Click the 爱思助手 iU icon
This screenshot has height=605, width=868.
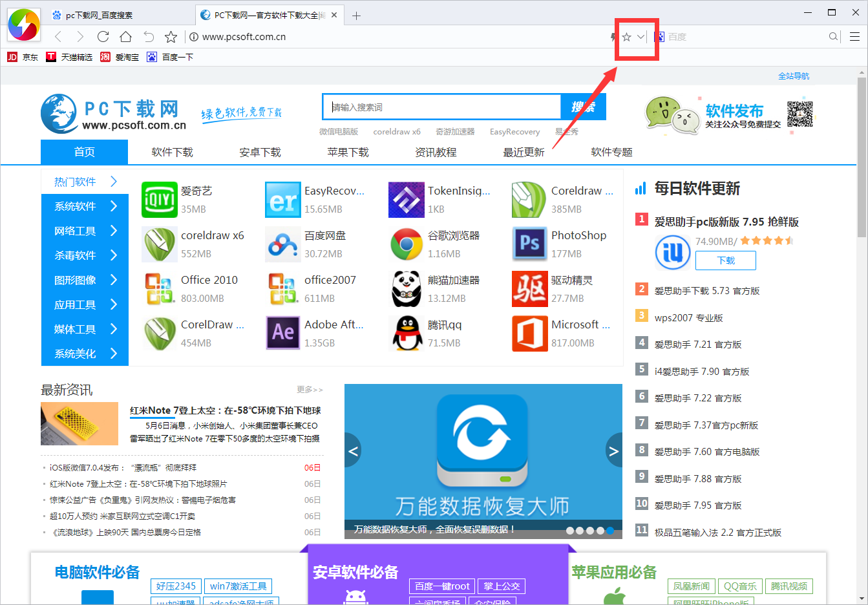[673, 253]
